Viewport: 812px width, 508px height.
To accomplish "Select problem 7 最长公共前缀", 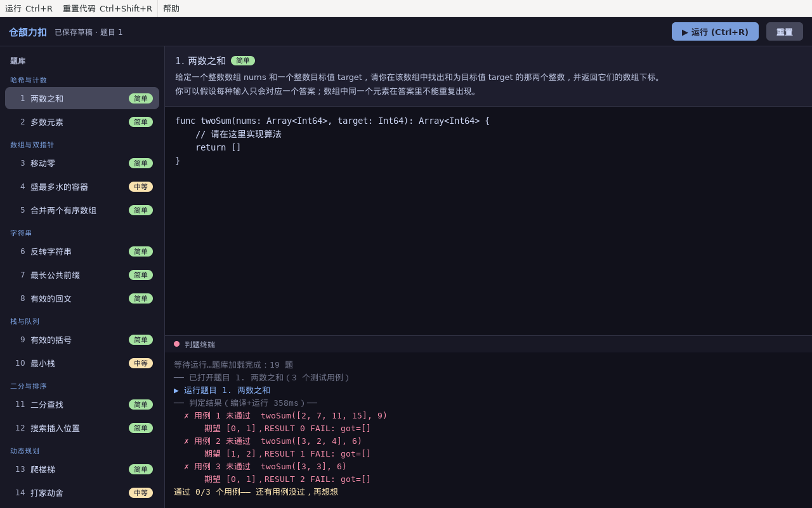I will click(82, 275).
